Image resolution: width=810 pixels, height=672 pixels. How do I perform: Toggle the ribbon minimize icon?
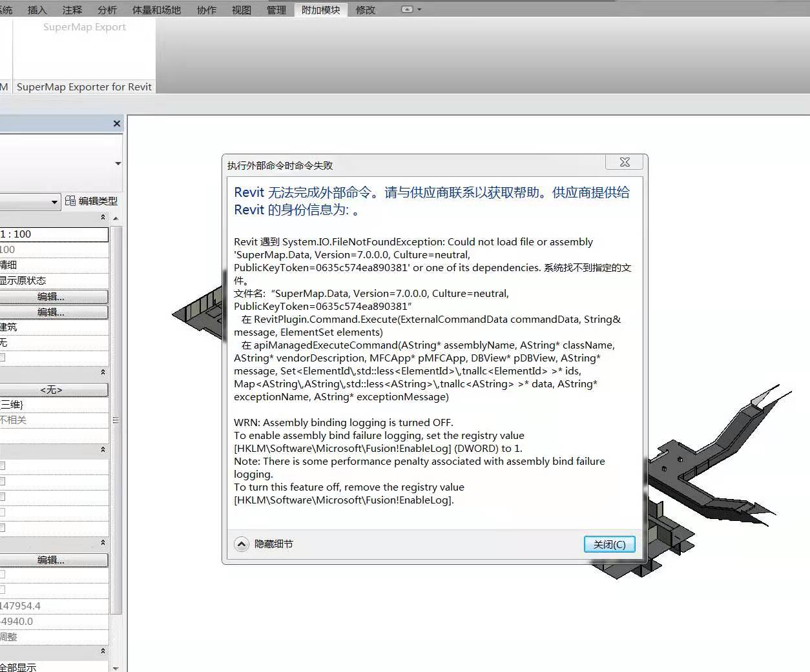coord(407,10)
